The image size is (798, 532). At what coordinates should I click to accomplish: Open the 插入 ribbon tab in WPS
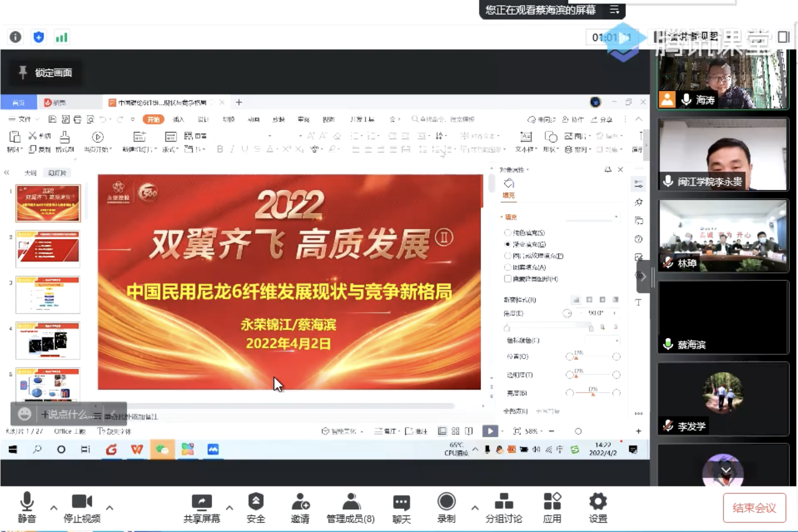178,119
